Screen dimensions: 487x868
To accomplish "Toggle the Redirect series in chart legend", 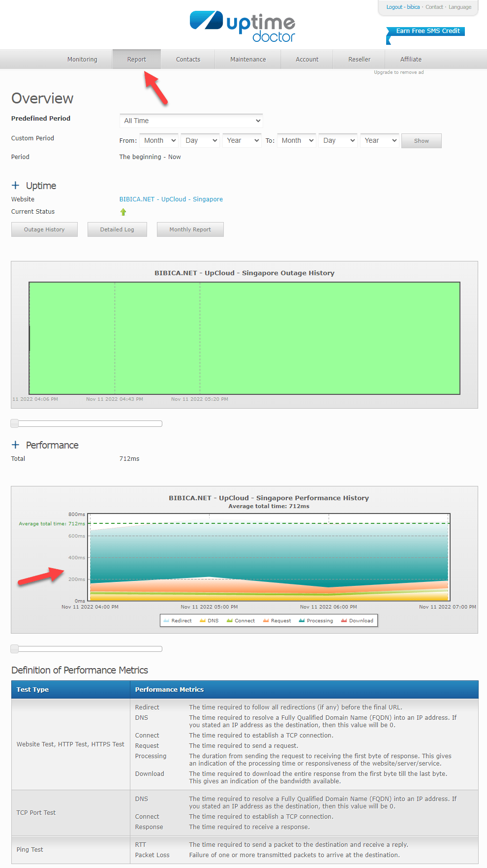I will (x=178, y=620).
